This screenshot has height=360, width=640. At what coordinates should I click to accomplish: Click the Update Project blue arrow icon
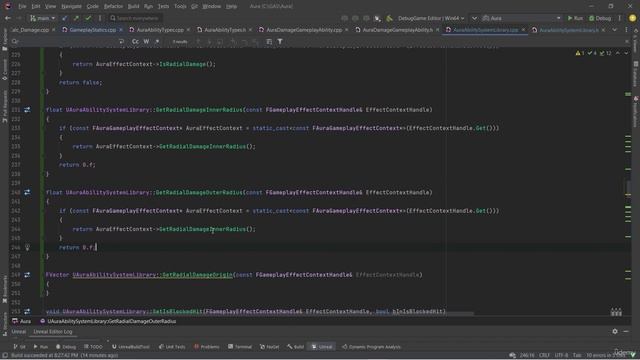[64, 18]
